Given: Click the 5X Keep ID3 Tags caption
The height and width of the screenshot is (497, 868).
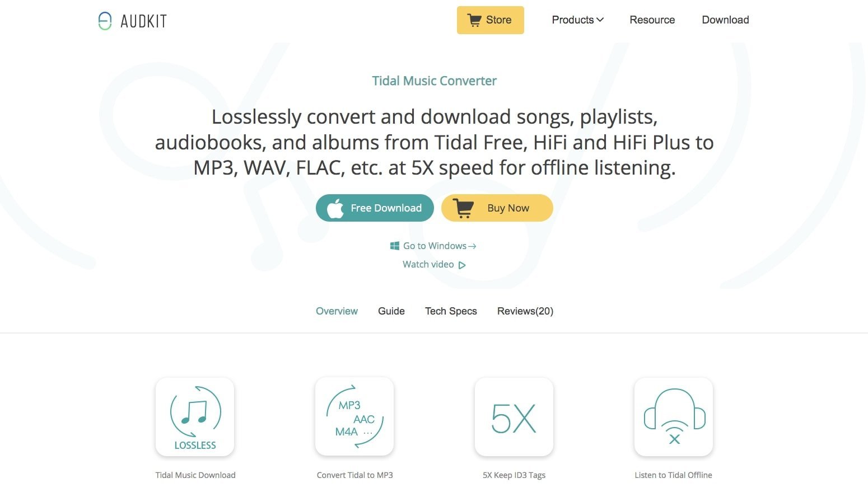Looking at the screenshot, I should [514, 475].
